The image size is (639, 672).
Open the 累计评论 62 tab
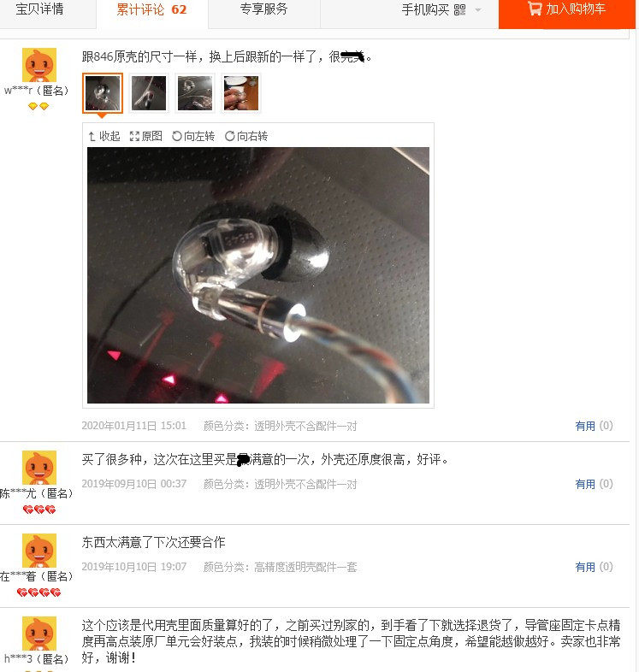pyautogui.click(x=151, y=9)
